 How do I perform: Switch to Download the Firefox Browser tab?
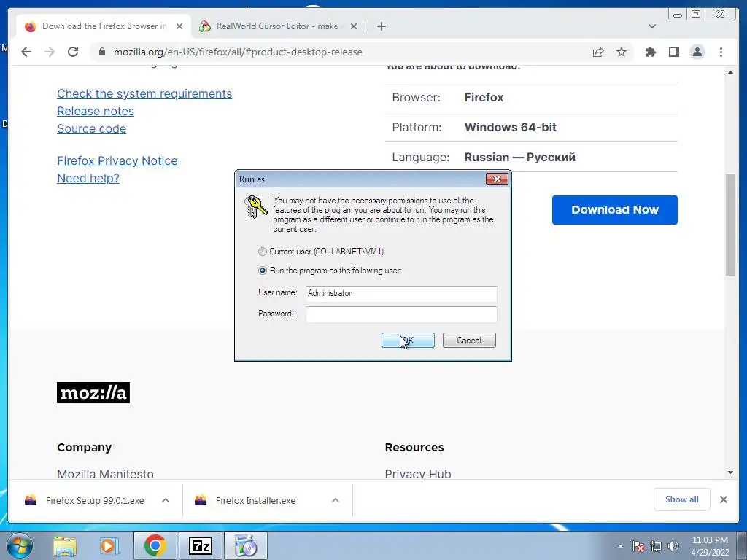click(104, 26)
